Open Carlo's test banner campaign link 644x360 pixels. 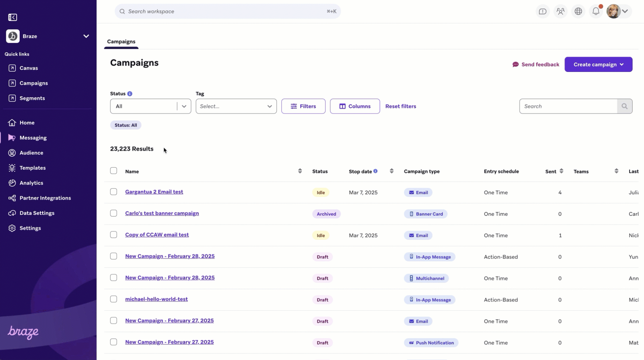162,214
